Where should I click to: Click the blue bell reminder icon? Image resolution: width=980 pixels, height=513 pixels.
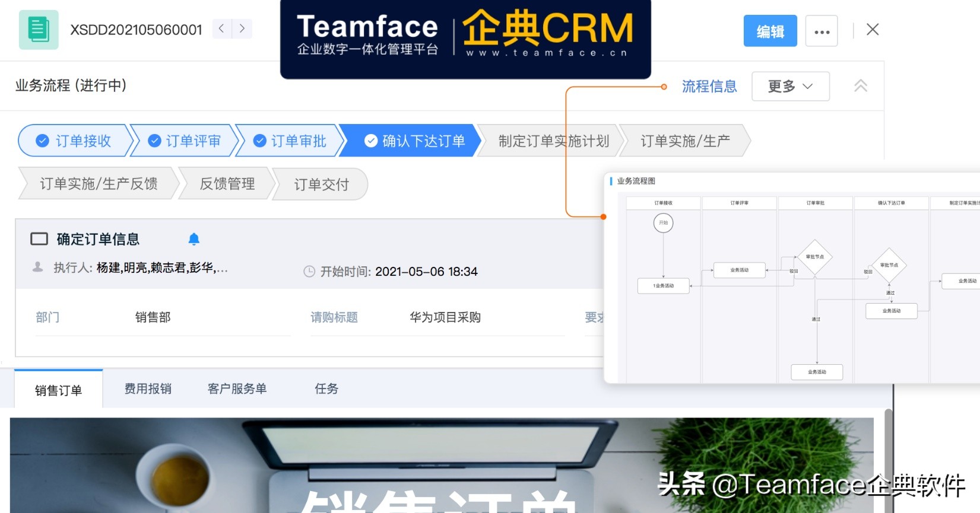pyautogui.click(x=194, y=239)
